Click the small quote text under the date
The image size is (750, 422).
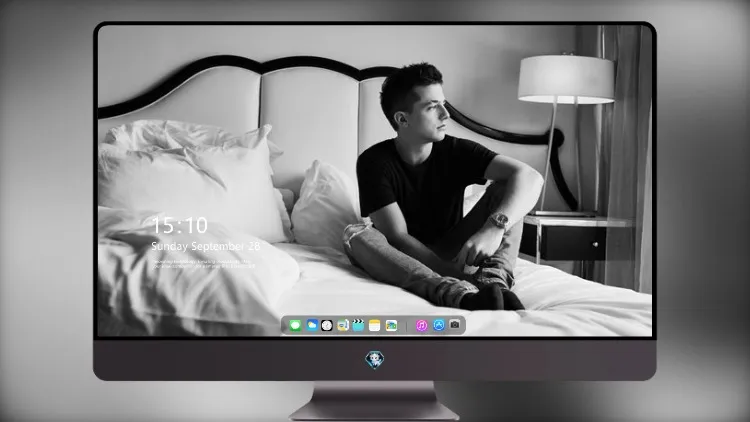pos(203,264)
